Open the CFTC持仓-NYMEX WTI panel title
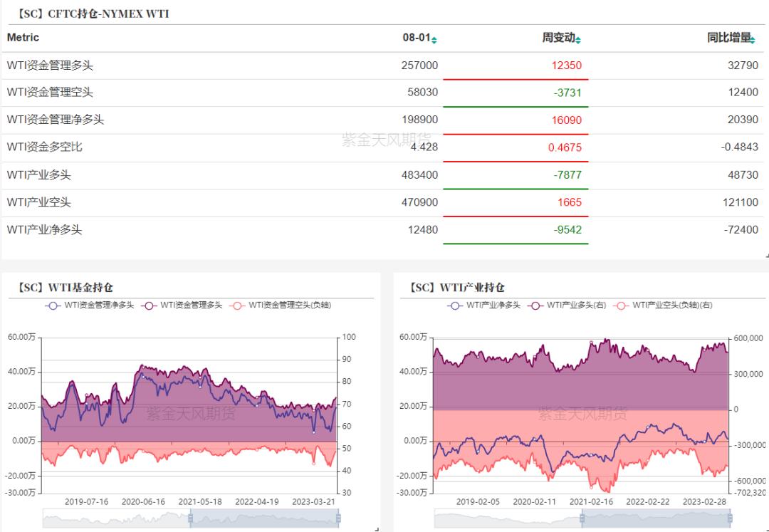The width and height of the screenshot is (769, 532). tap(88, 14)
